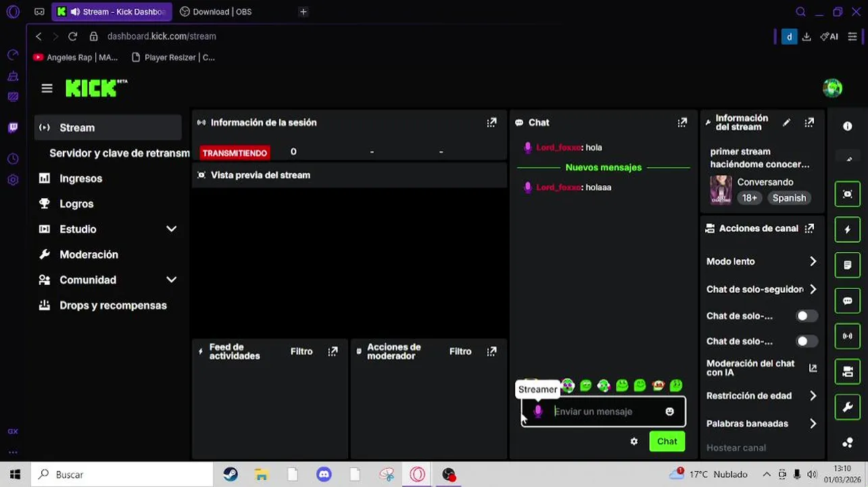The image size is (868, 487).
Task: Open the emoji picker in message box
Action: click(x=669, y=411)
